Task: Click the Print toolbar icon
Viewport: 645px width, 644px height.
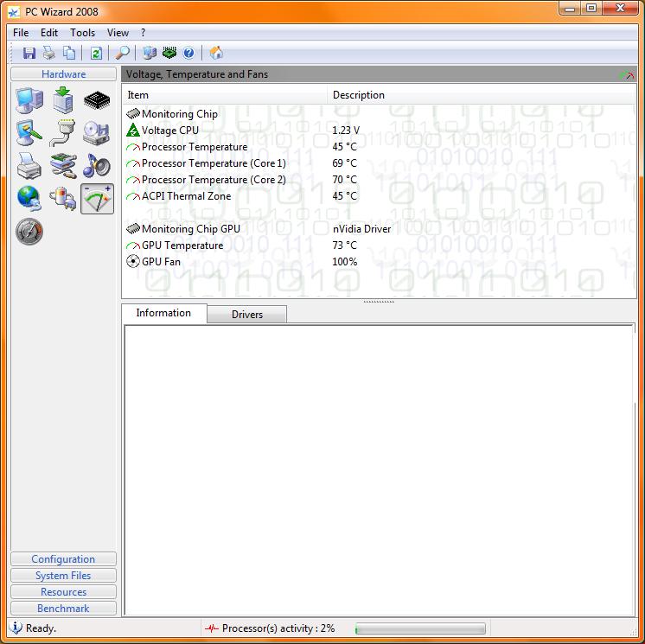Action: tap(49, 53)
